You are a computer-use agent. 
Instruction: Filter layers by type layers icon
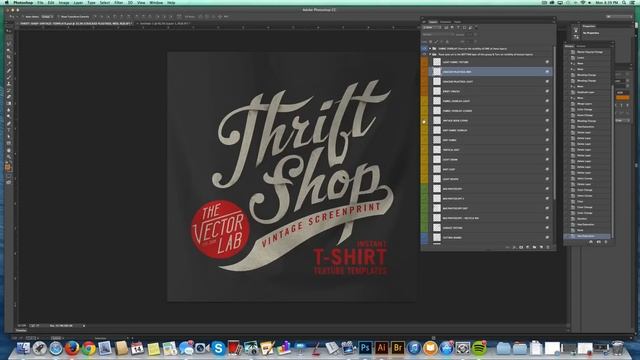coord(458,27)
